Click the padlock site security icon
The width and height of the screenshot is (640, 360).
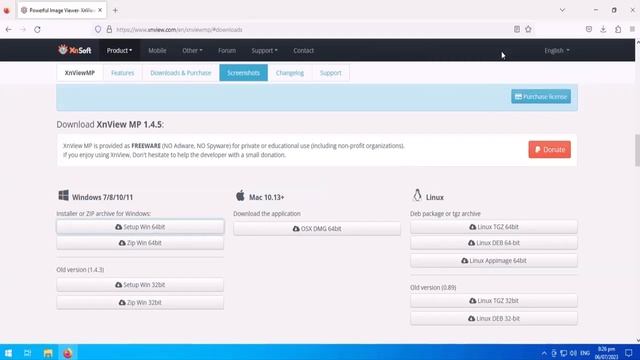(109, 29)
